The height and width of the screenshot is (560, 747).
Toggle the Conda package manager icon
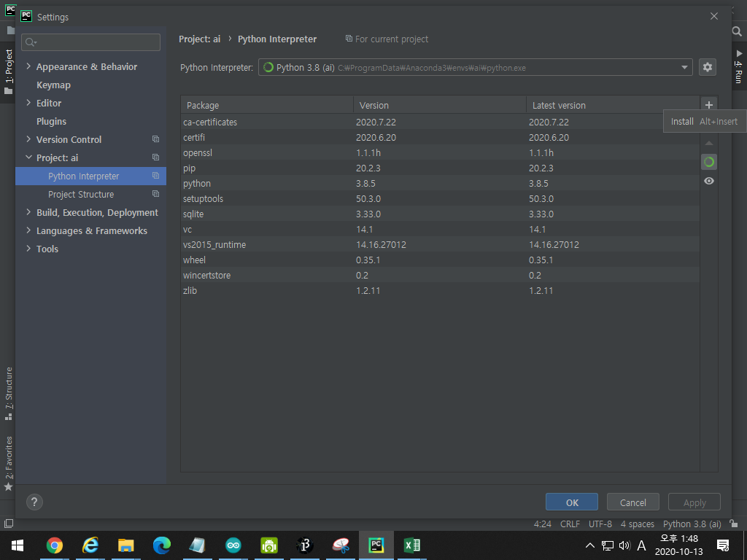[x=709, y=162]
